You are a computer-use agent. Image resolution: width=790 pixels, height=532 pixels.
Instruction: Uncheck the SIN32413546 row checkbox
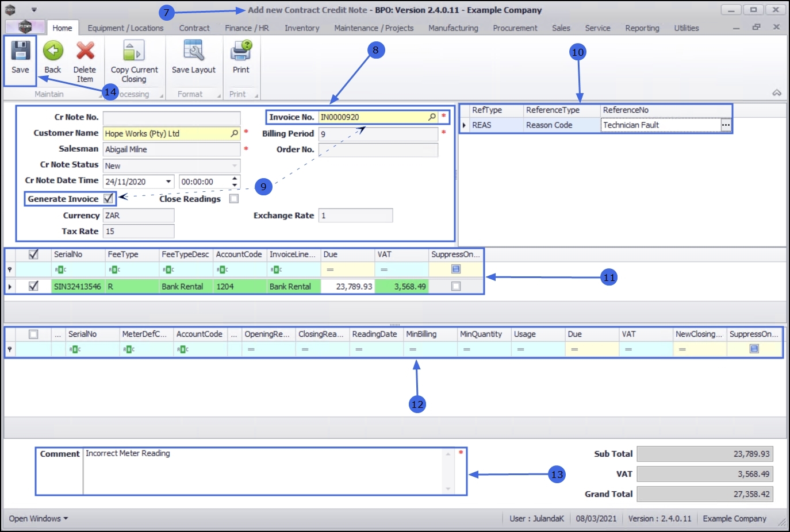(x=33, y=286)
